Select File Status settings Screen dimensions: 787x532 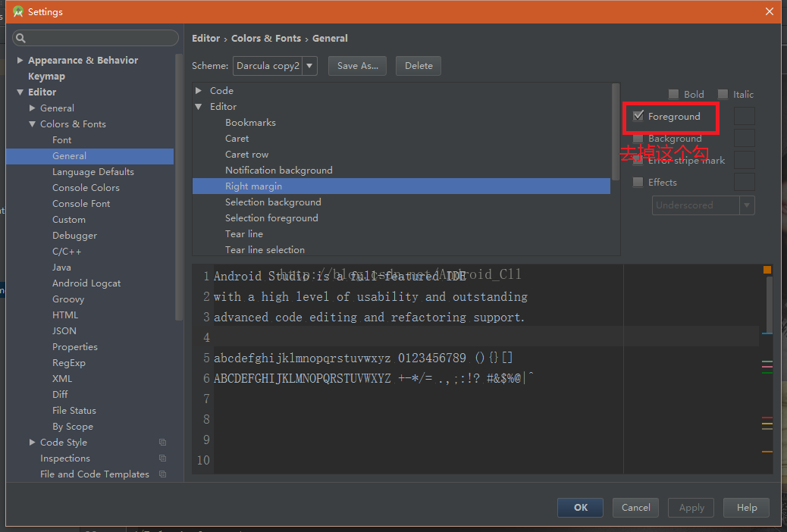pyautogui.click(x=74, y=411)
